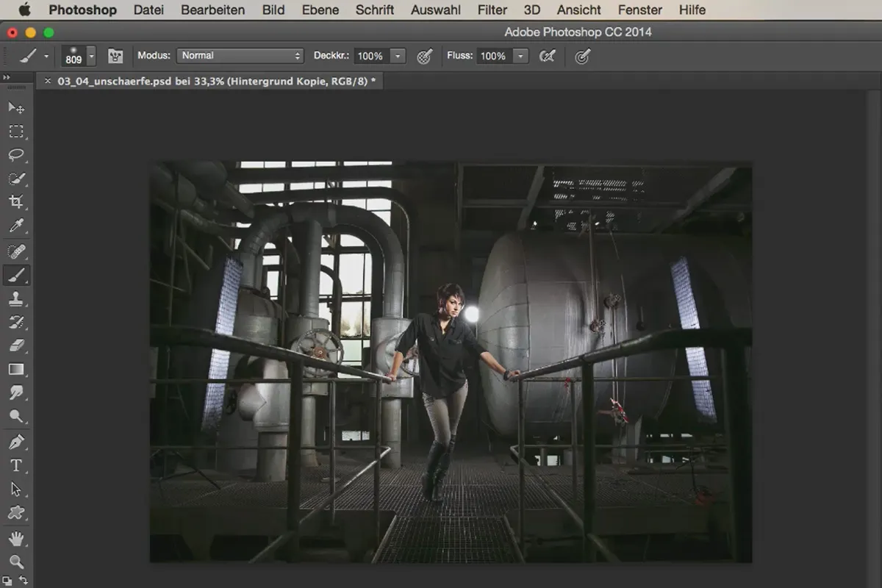Click the factory photo on canvas
This screenshot has height=588, width=882.
tap(451, 362)
